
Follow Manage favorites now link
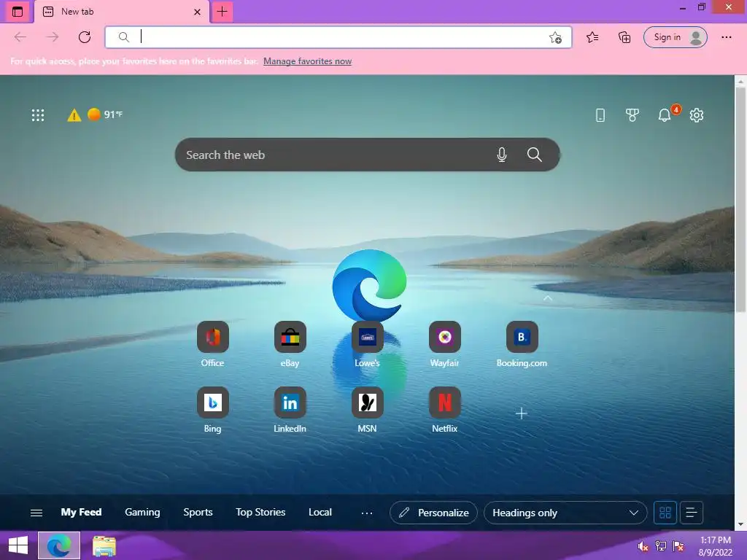307,61
